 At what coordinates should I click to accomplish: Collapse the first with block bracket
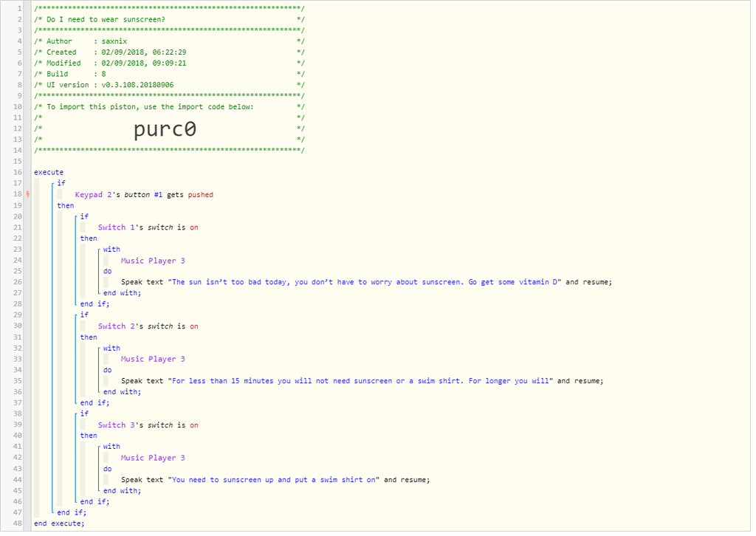100,249
